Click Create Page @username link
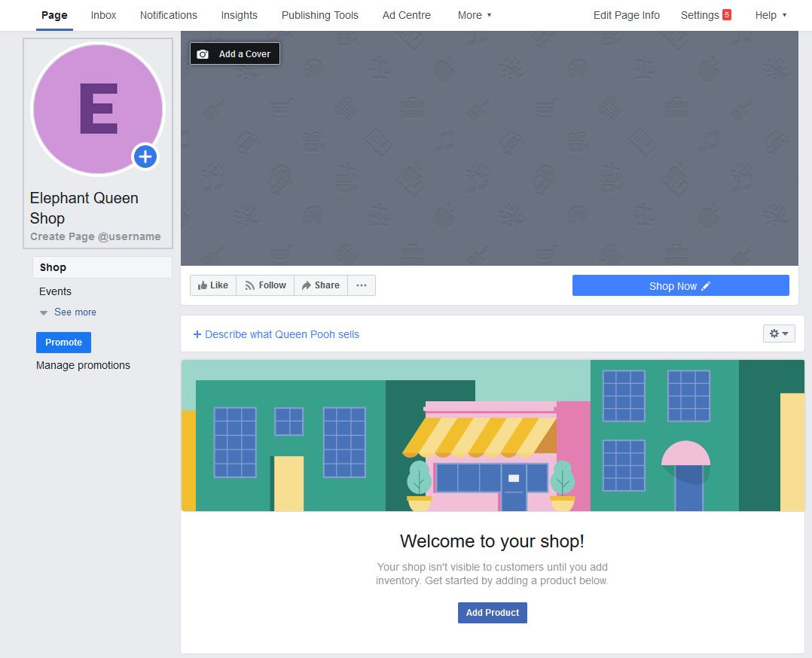The height and width of the screenshot is (658, 812). (x=95, y=236)
